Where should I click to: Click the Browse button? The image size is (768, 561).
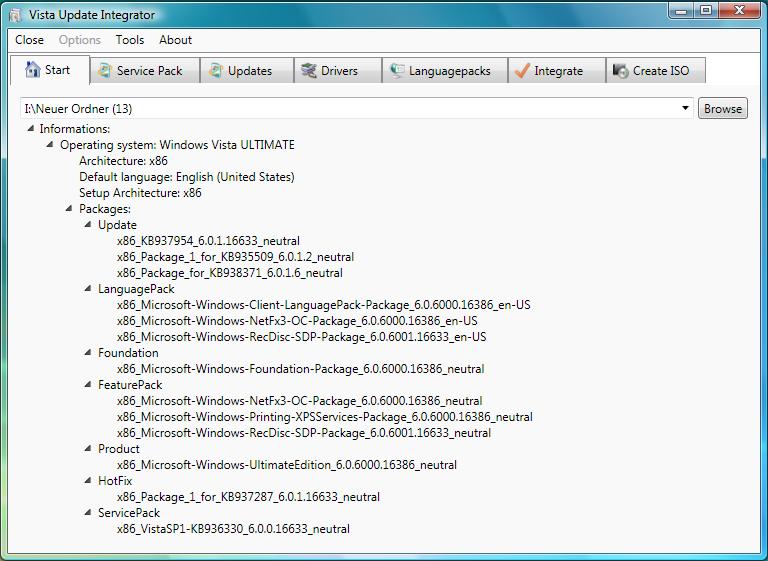tap(723, 108)
